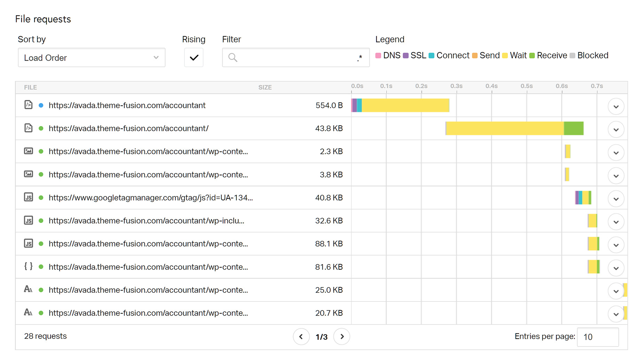Viewport: 644px width, 364px height.
Task: Expand details for the 25.0 KB font row
Action: point(616,291)
